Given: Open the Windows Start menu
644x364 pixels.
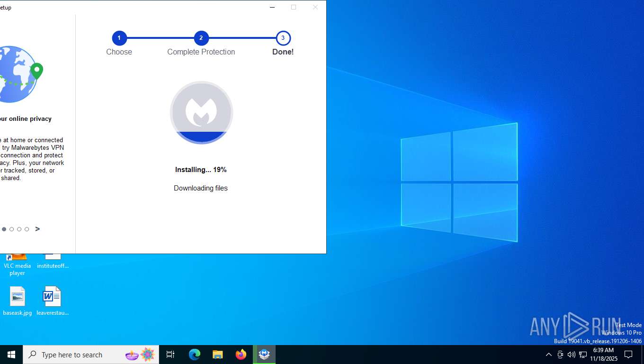Looking at the screenshot, I should pyautogui.click(x=11, y=355).
